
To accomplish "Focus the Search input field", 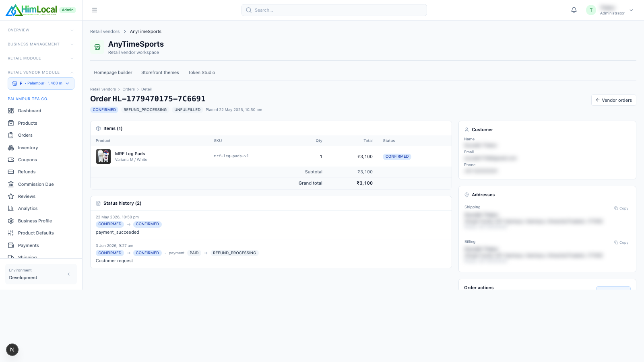I will 334,10.
